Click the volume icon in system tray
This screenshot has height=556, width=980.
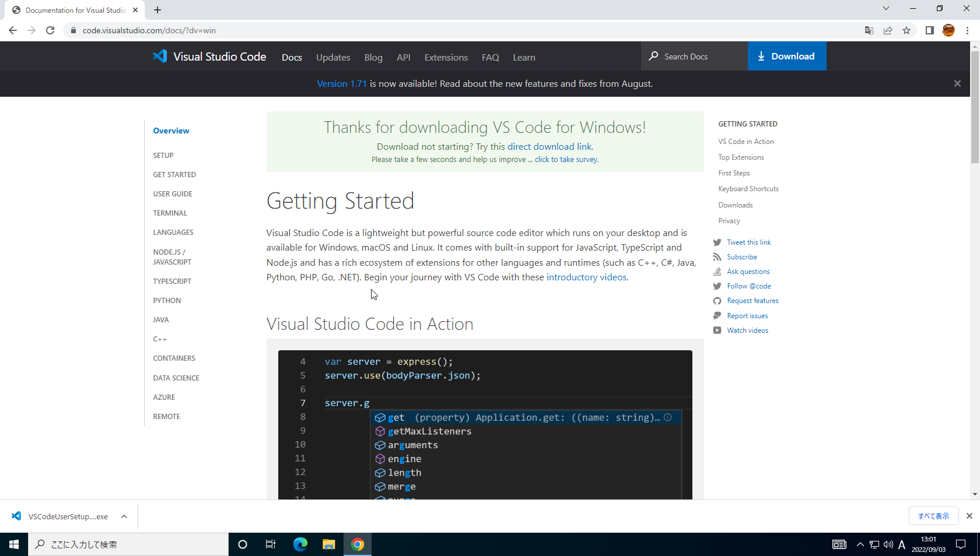(x=888, y=544)
